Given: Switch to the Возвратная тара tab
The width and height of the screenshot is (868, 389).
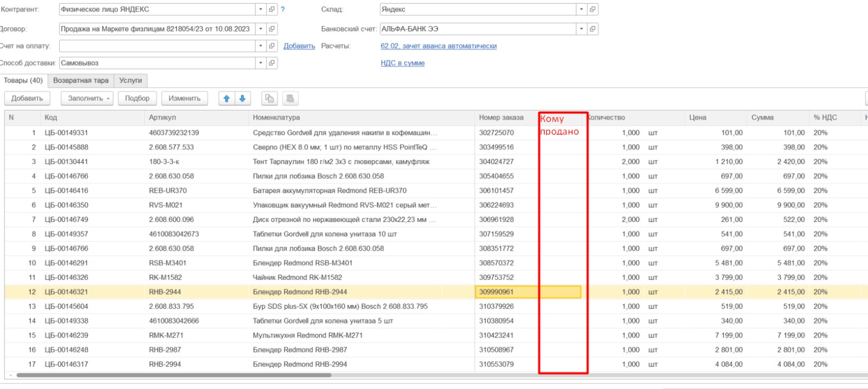Looking at the screenshot, I should pos(81,80).
